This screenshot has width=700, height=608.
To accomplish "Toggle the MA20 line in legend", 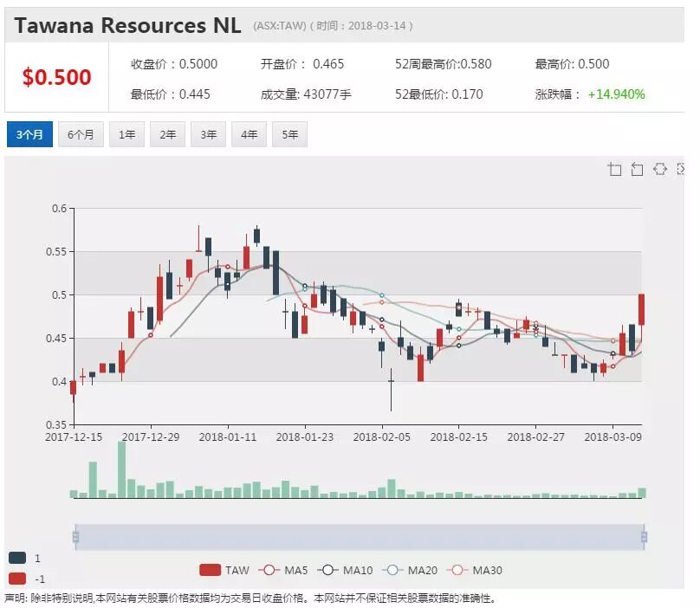I will pos(410,570).
